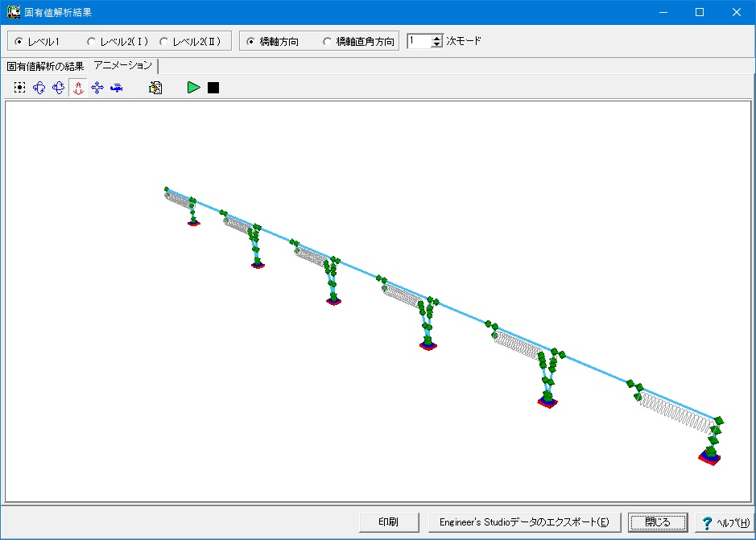Click the help question mark icon
Viewport: 756px width, 540px height.
click(x=707, y=522)
